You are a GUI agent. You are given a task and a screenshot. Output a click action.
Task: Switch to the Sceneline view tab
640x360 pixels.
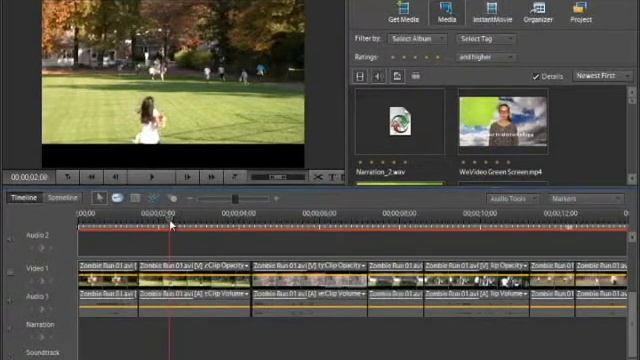coord(62,198)
